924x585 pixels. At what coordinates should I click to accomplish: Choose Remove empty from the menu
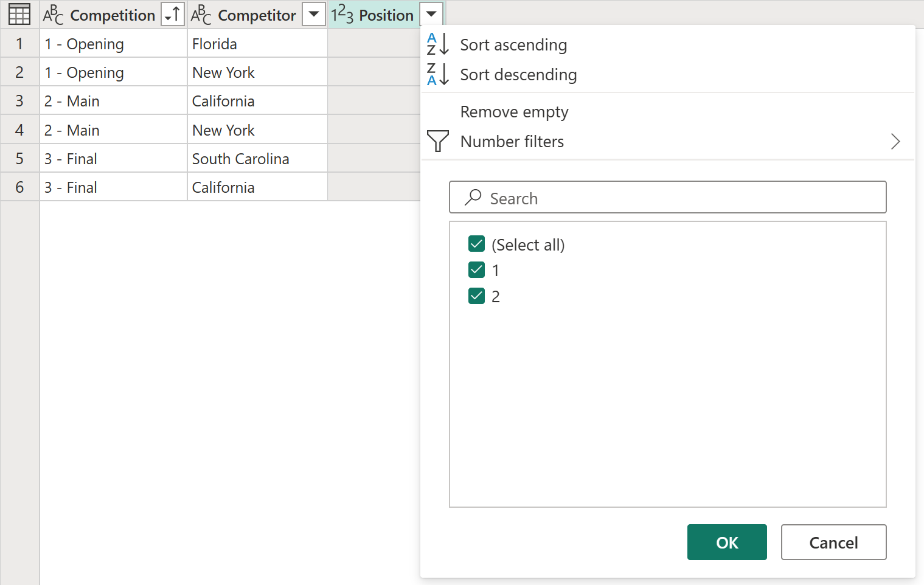(514, 112)
